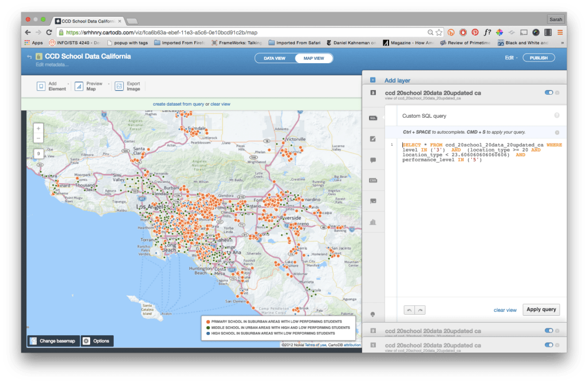The image size is (588, 383).
Task: Toggle visibility of layer 2
Action: pos(548,331)
